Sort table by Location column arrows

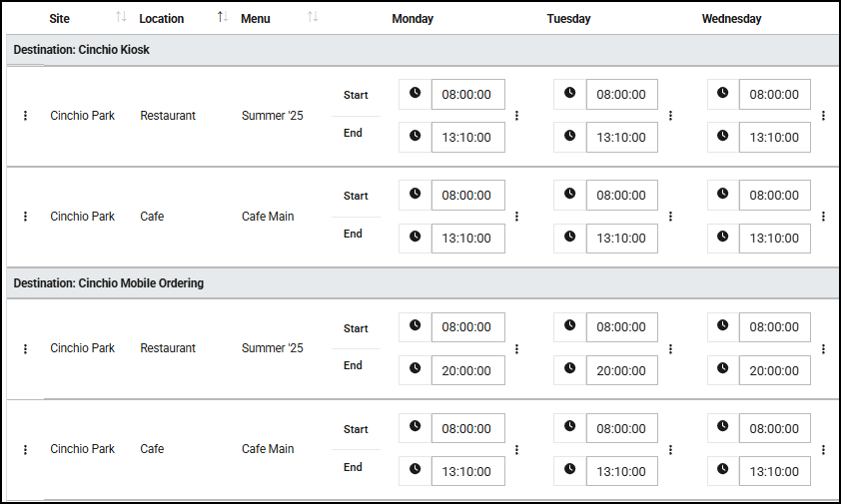[223, 17]
